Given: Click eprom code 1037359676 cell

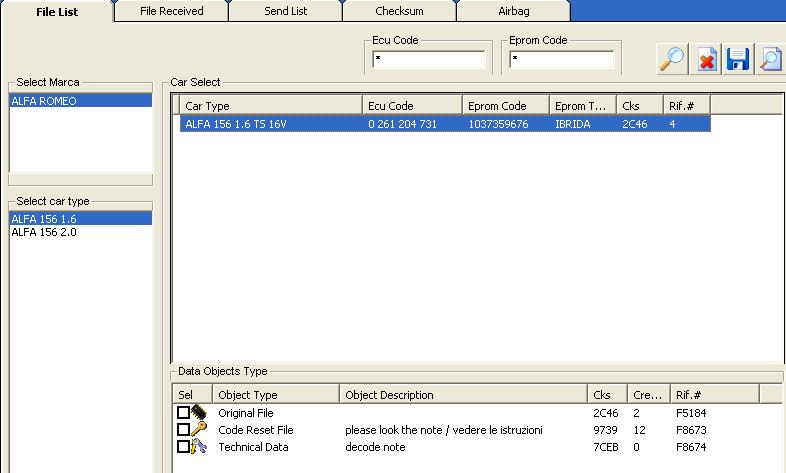Looking at the screenshot, I should 498,124.
